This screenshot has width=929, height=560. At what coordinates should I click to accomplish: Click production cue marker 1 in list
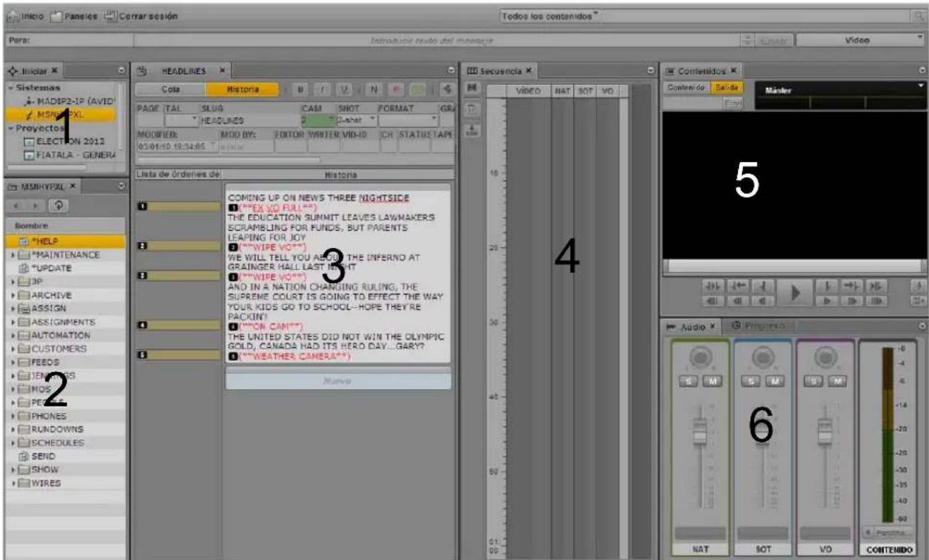(x=141, y=206)
